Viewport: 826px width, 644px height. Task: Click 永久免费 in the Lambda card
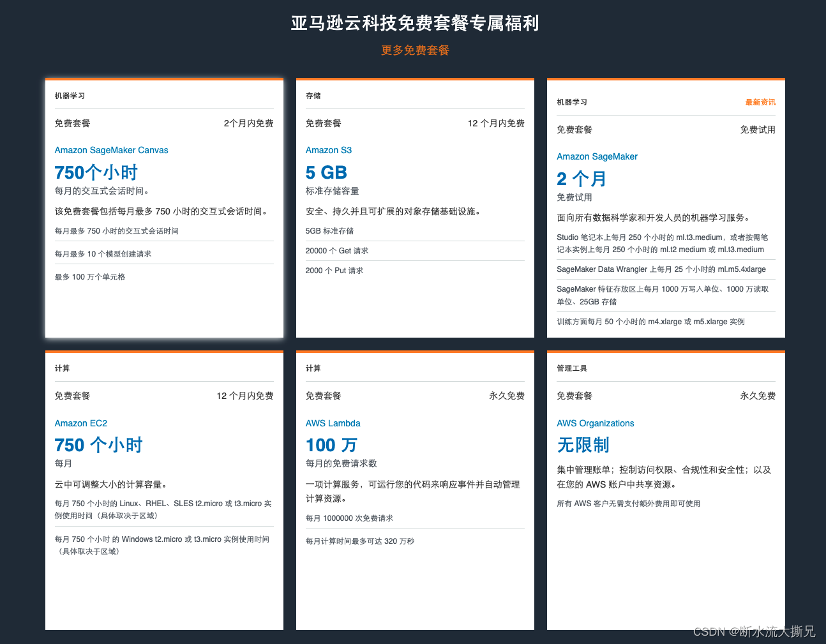[507, 396]
